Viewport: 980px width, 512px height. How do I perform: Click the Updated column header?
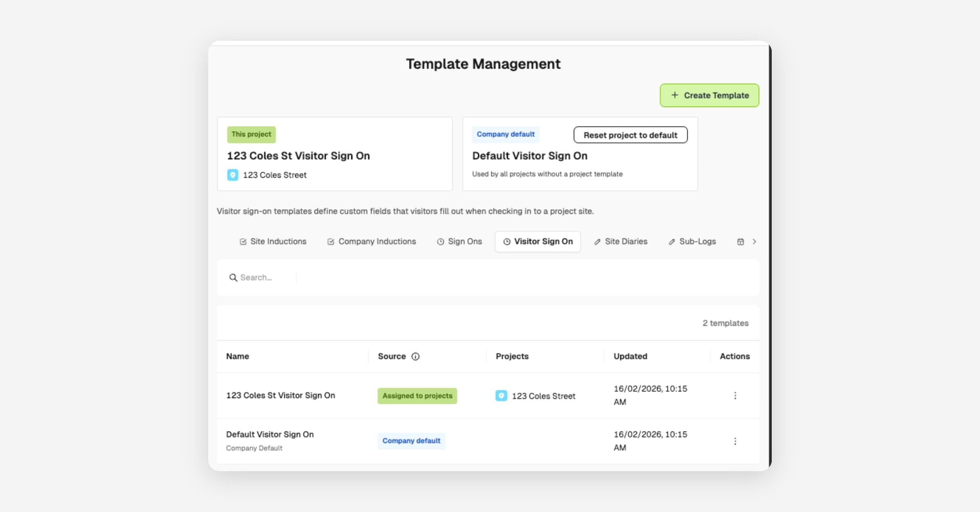click(630, 356)
